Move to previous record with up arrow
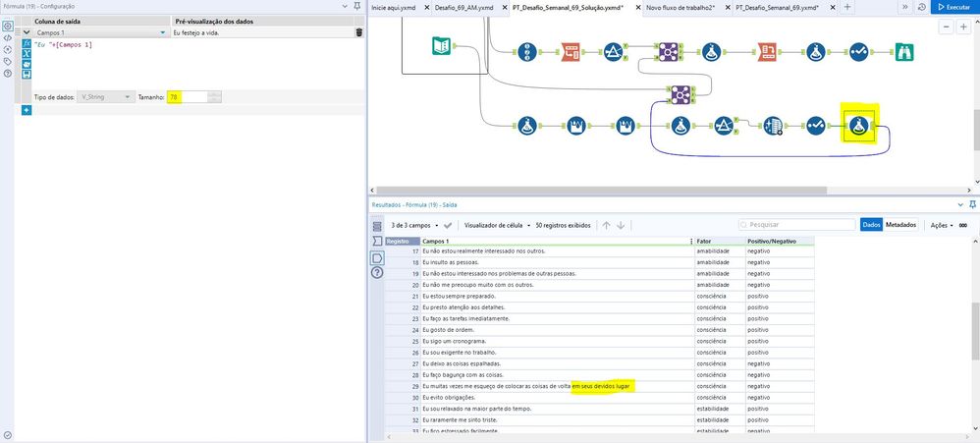The image size is (980, 443). (x=606, y=225)
